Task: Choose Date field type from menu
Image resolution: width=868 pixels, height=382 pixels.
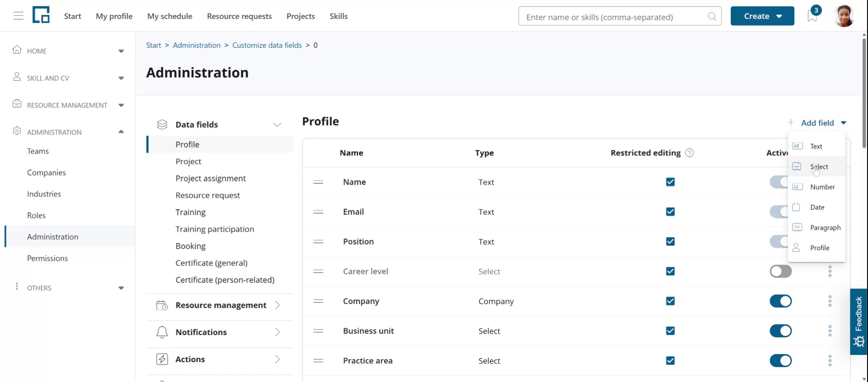Action: tap(816, 207)
